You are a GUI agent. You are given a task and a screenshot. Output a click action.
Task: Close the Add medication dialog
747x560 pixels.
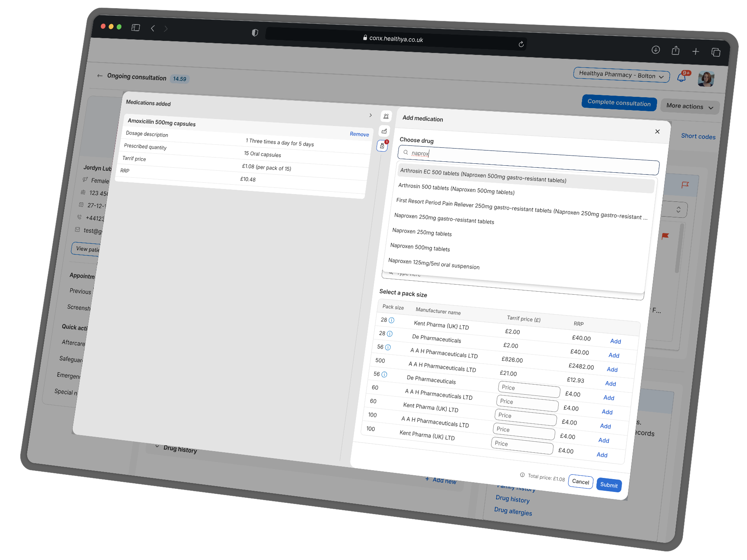[x=657, y=131]
